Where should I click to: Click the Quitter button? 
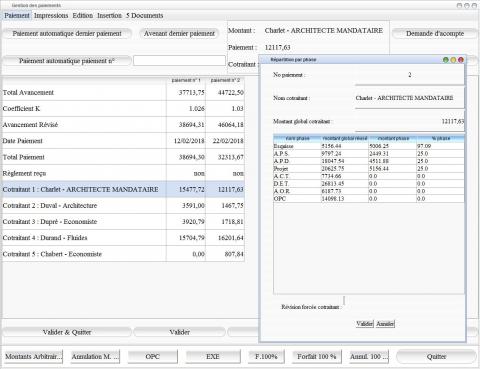(436, 356)
